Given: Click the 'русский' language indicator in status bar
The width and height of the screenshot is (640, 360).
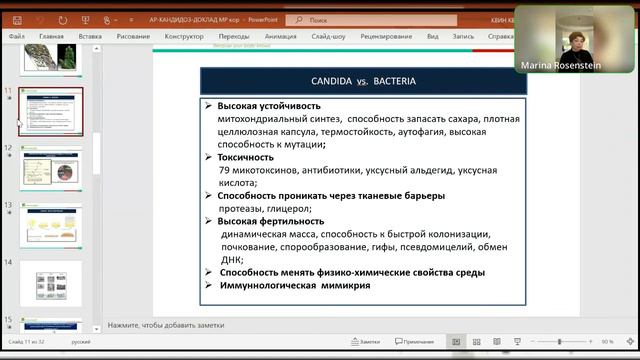Looking at the screenshot, I should (81, 342).
